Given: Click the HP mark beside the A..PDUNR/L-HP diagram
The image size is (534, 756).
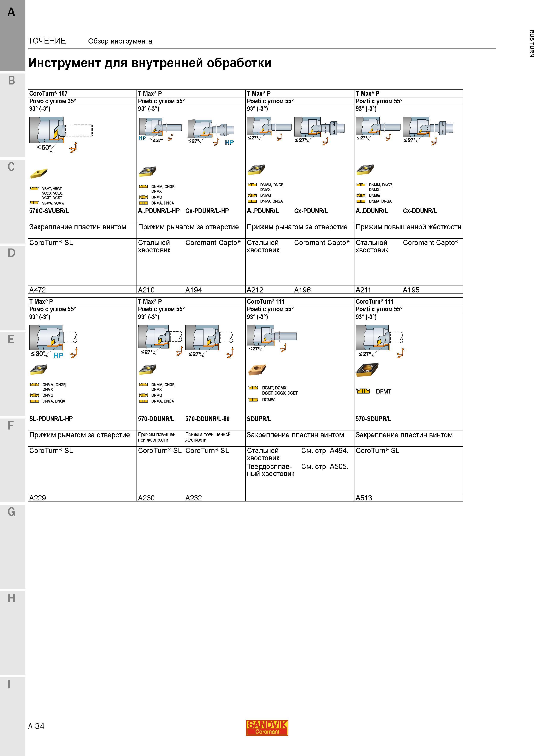Looking at the screenshot, I should [142, 138].
